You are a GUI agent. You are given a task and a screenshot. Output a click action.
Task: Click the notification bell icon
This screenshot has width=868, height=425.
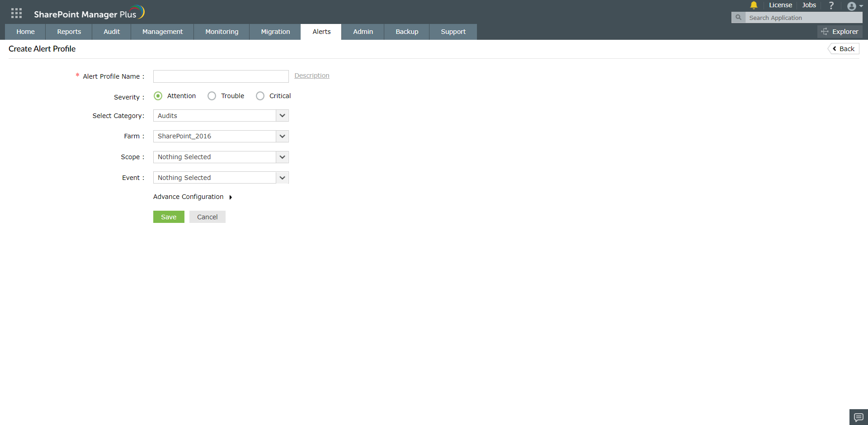click(754, 5)
